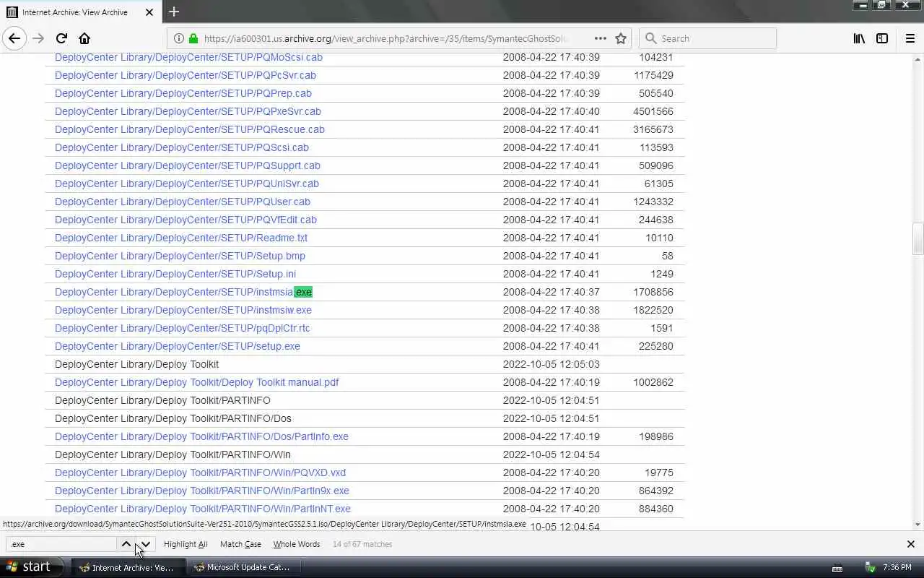Show site information icon in address bar
The height and width of the screenshot is (578, 924).
point(178,38)
